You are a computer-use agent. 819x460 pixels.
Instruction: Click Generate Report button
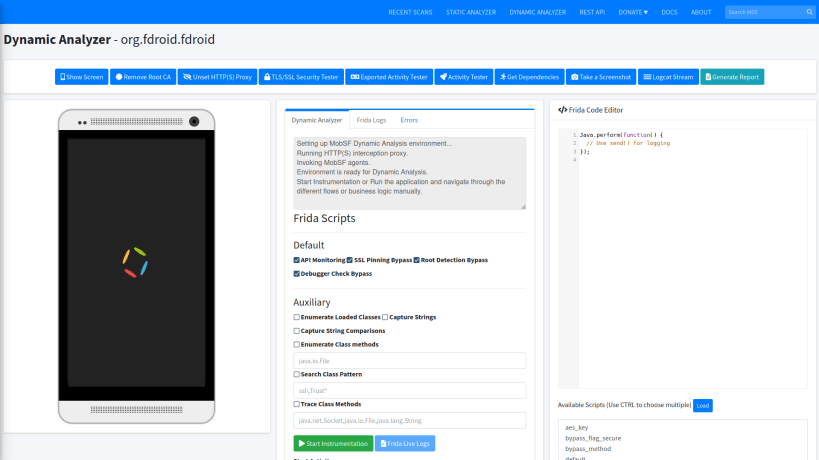[732, 77]
